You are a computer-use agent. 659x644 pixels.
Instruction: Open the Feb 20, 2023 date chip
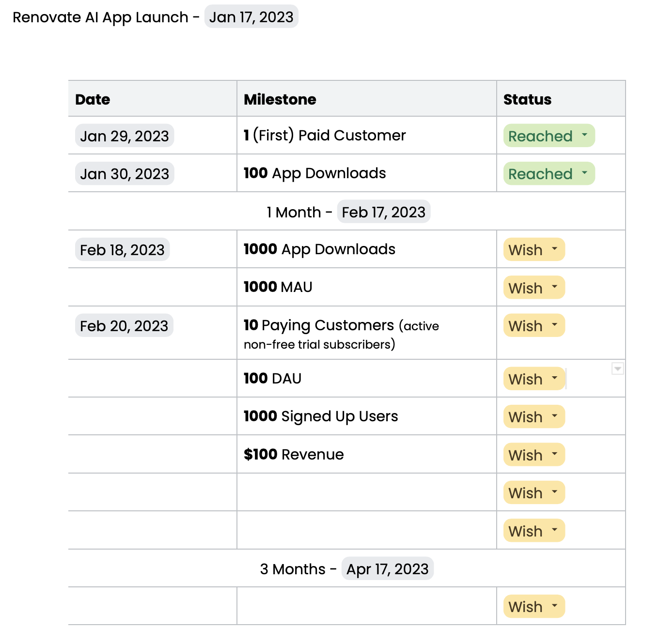[x=124, y=326]
